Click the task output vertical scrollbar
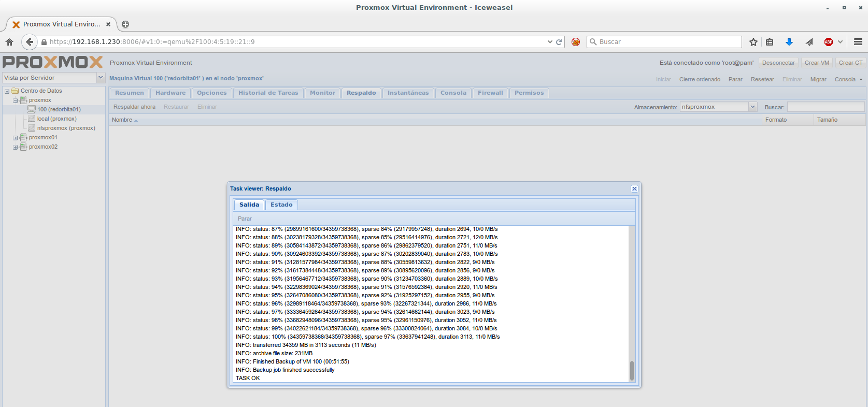This screenshot has width=868, height=407. [632, 370]
